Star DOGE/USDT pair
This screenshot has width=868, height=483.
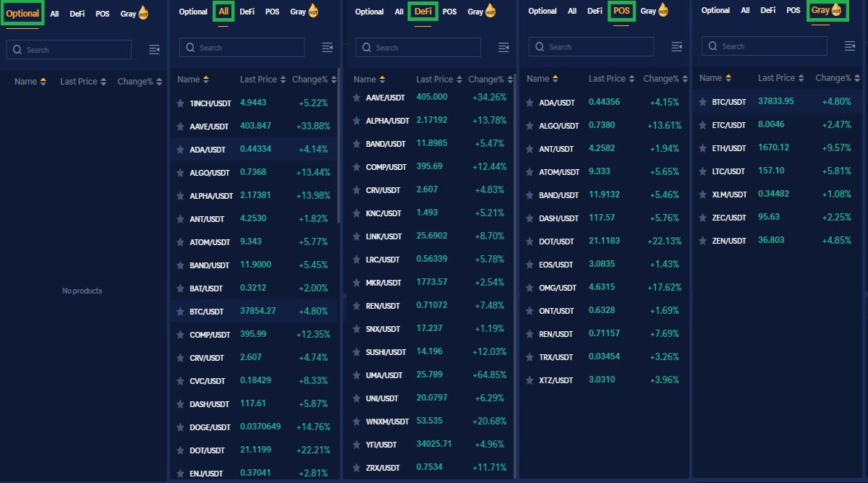tap(180, 427)
